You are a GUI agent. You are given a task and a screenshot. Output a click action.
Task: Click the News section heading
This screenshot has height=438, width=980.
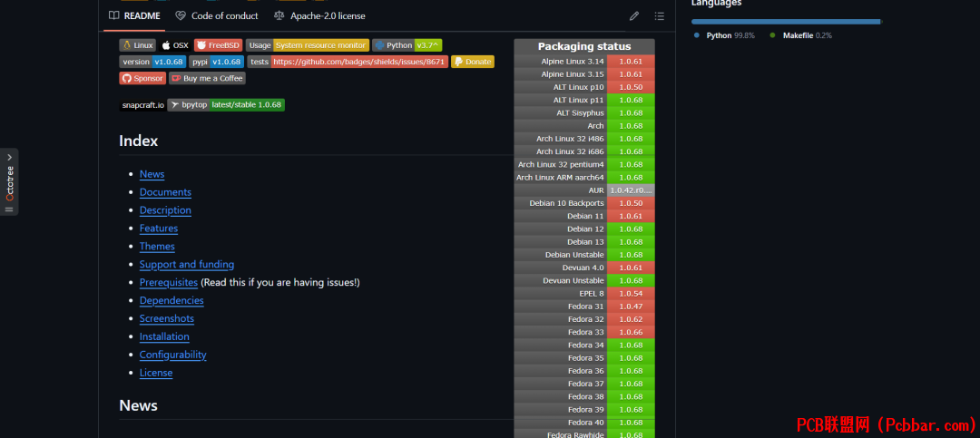click(138, 405)
